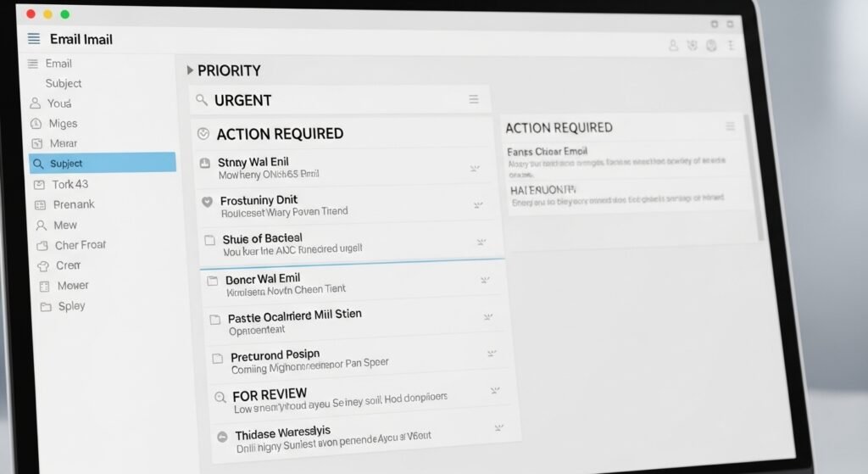Click the magnifier icon beside FOR REVIEW
868x474 pixels.
coord(220,396)
